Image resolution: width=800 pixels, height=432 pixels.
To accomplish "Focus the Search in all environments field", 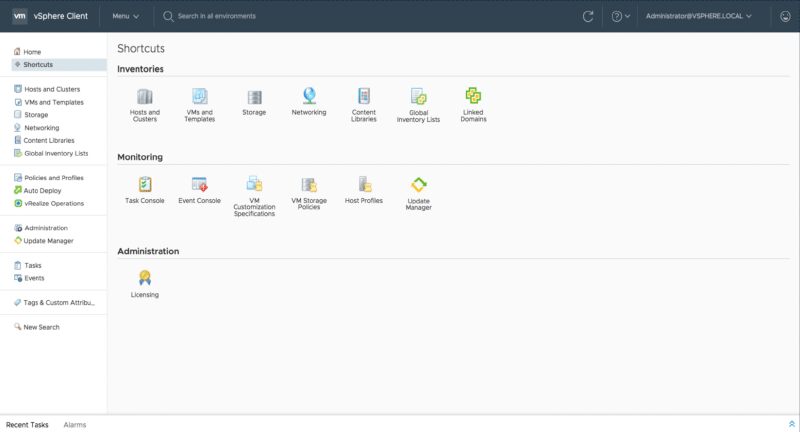I will [217, 16].
